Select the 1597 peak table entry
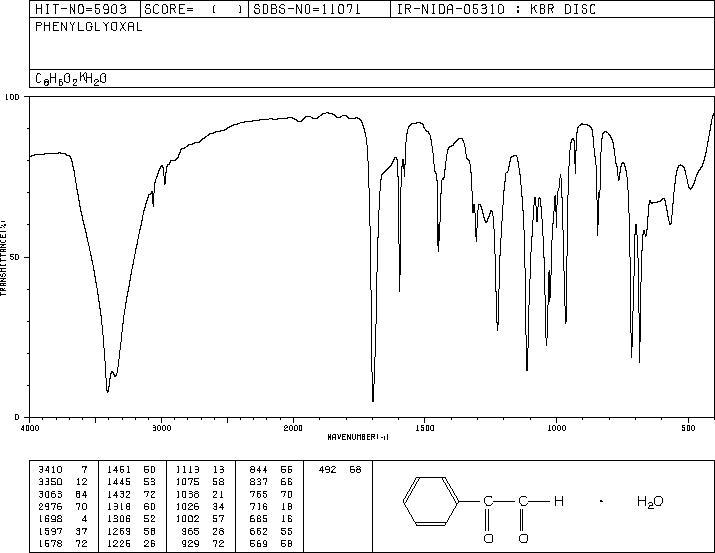The height and width of the screenshot is (553, 715). 63,532
